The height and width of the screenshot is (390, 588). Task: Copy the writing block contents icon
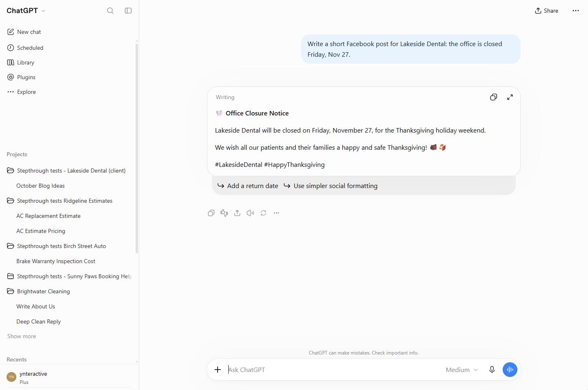pyautogui.click(x=494, y=97)
